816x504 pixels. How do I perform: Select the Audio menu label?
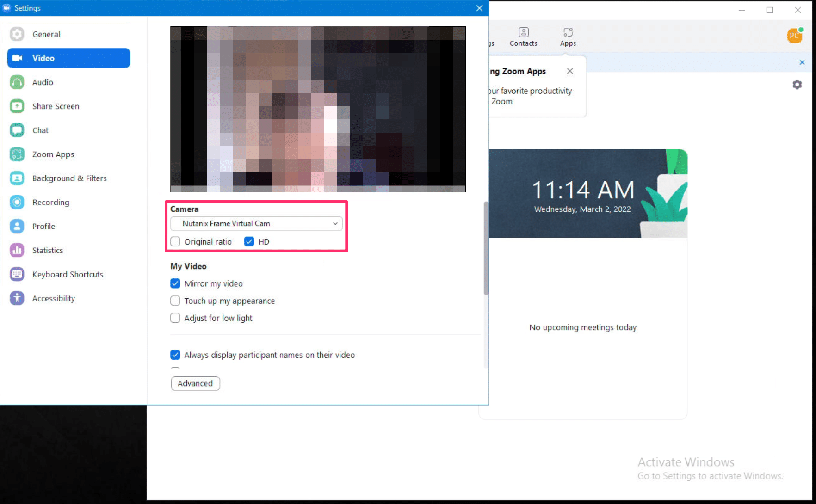(x=43, y=82)
